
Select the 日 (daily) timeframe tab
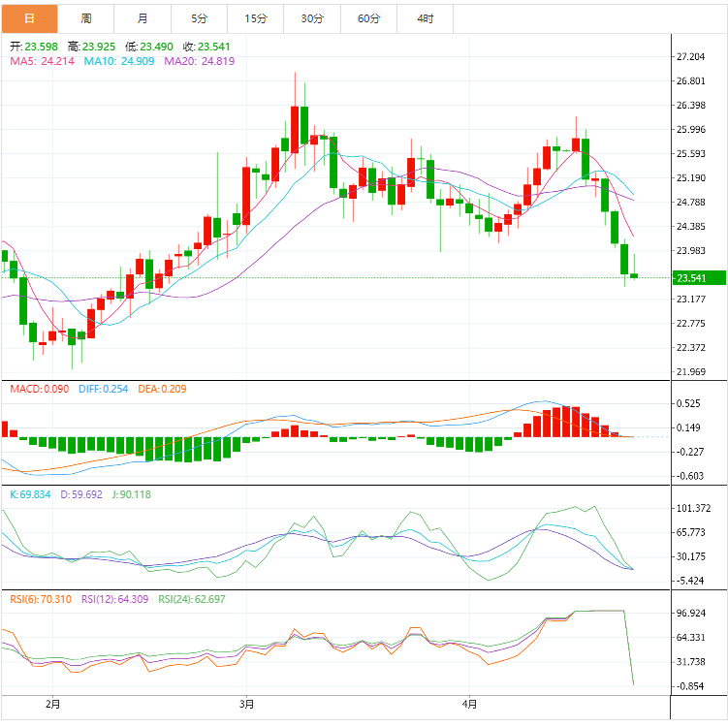(29, 18)
